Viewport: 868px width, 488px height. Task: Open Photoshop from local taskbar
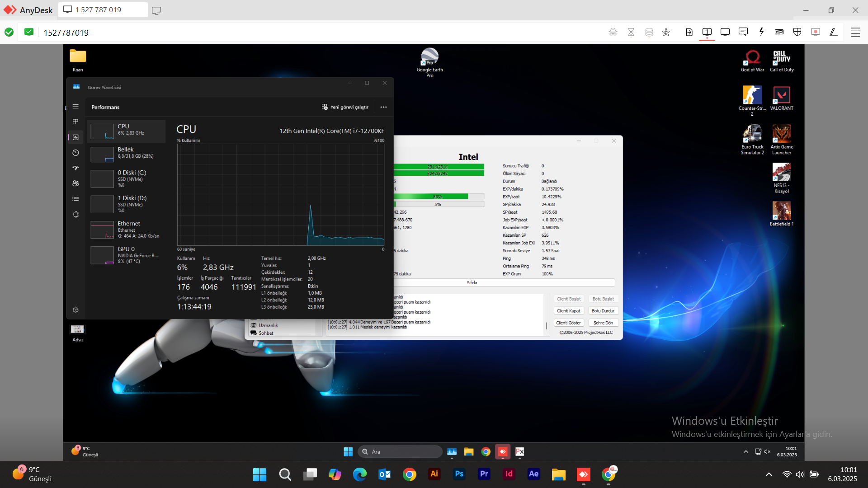click(x=459, y=474)
